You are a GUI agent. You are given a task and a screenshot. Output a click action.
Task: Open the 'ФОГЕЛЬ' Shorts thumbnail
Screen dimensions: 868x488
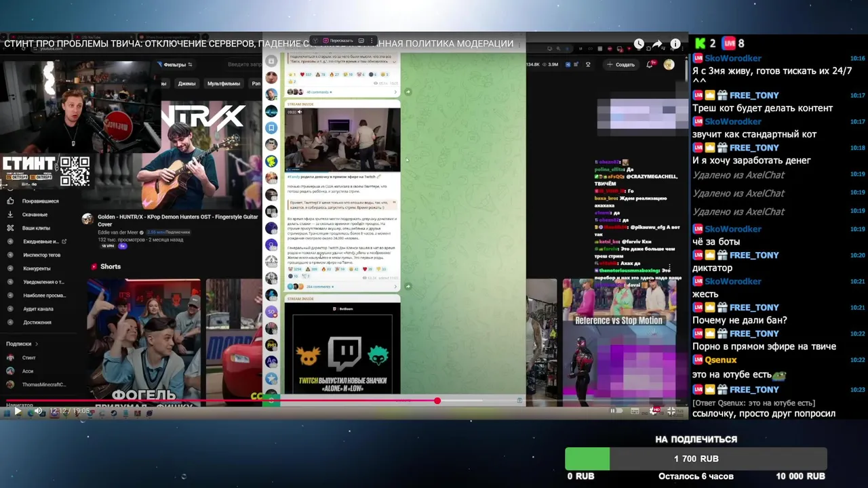(x=144, y=342)
